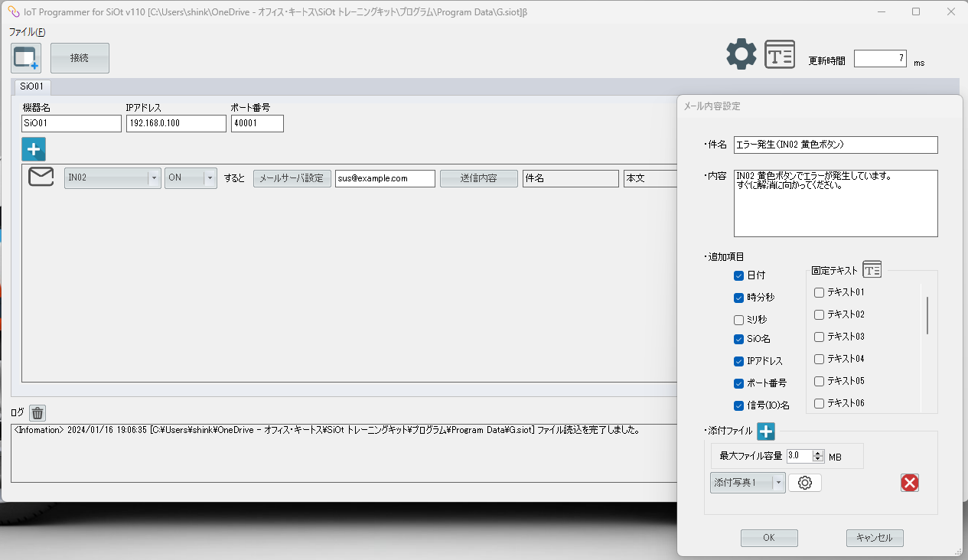Delete attachment with red X icon
The image size is (968, 560).
coord(909,483)
